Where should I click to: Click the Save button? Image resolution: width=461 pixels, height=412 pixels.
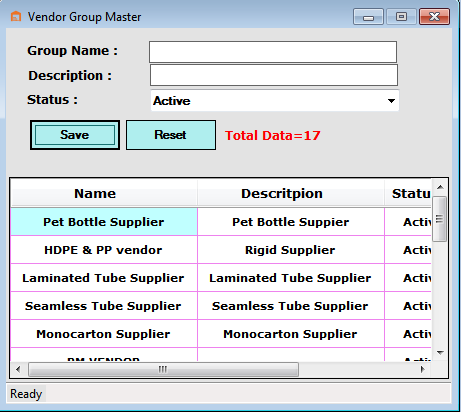coord(75,135)
